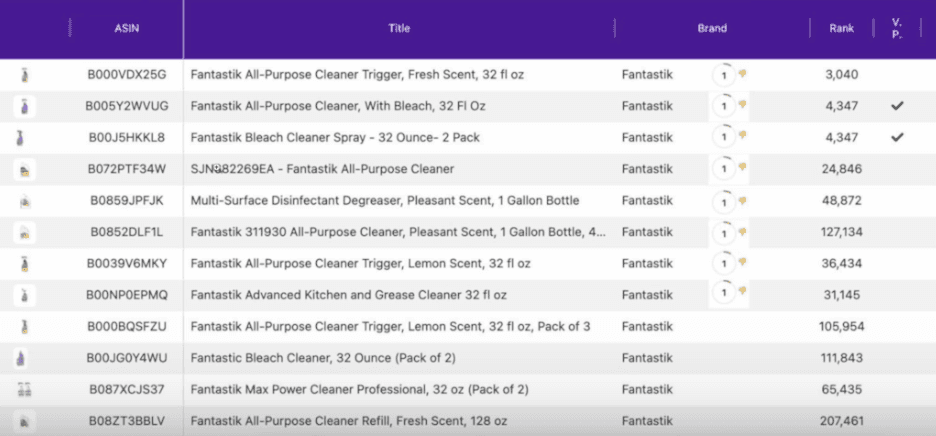Click thumbs-down icon beside Fantastik Advanced Kitchen row
This screenshot has height=436, width=936.
click(743, 292)
